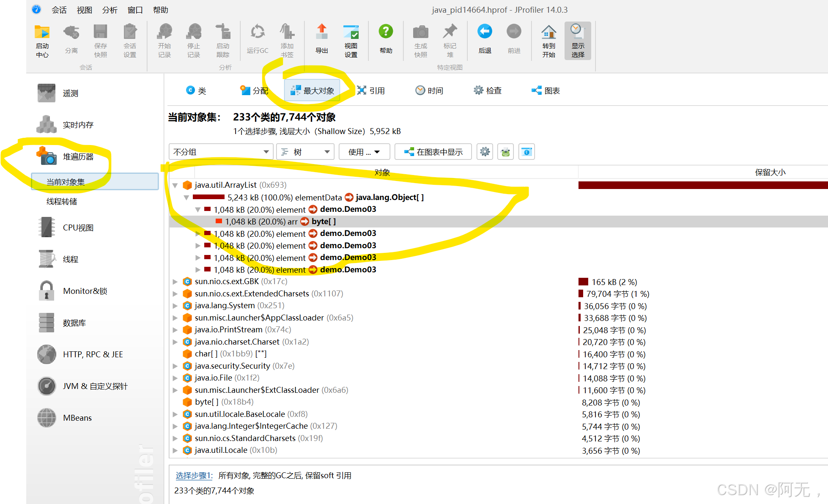Click the gear settings icon beside 在图表中显示
Image resolution: width=828 pixels, height=504 pixels.
(x=485, y=152)
